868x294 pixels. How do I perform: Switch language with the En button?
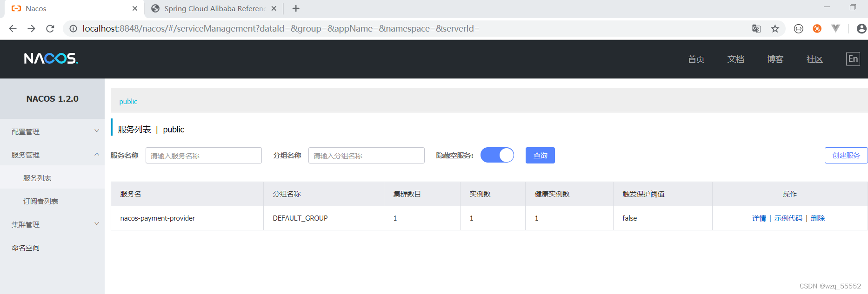click(853, 59)
